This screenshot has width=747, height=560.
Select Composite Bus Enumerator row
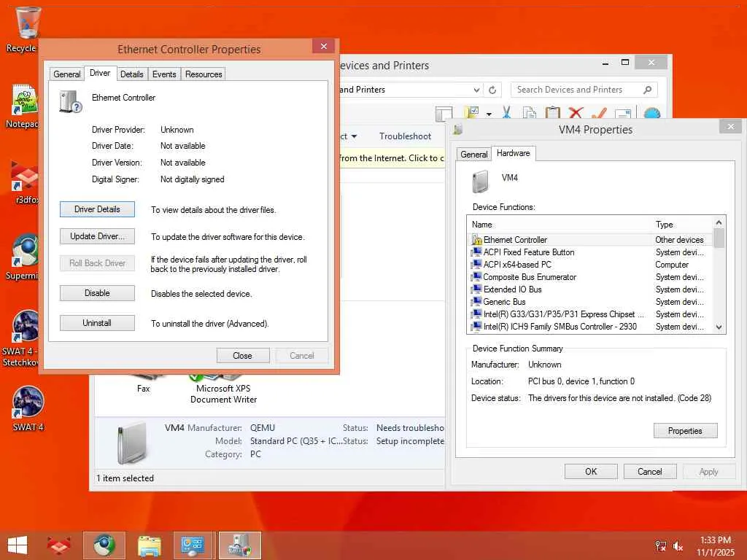point(589,276)
